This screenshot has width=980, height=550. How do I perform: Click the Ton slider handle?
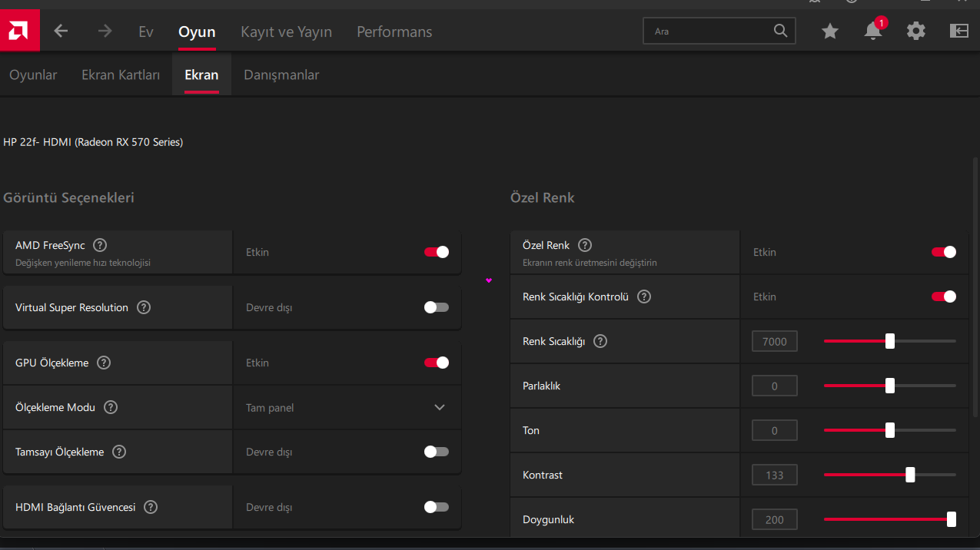pos(890,430)
